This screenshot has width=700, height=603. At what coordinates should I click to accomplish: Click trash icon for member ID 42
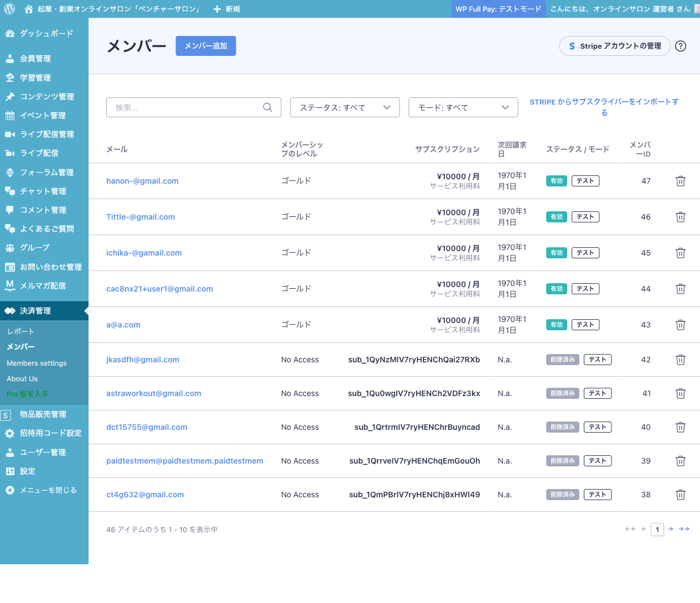click(x=681, y=360)
